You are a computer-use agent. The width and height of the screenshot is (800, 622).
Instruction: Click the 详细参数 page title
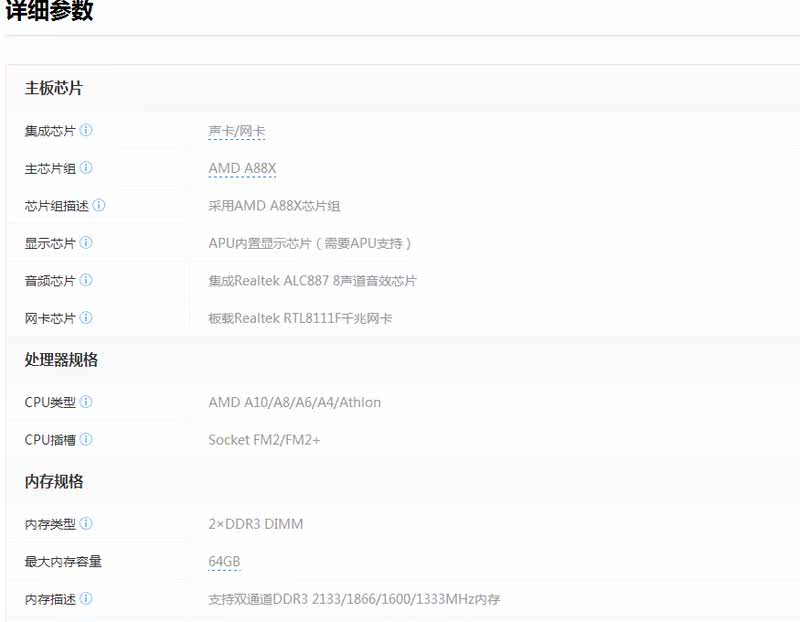pos(49,10)
